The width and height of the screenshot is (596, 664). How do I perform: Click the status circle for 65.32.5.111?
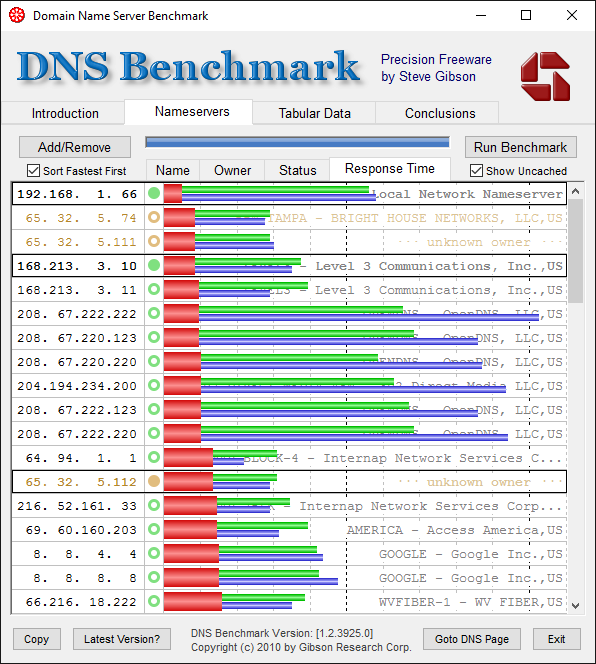(x=154, y=241)
